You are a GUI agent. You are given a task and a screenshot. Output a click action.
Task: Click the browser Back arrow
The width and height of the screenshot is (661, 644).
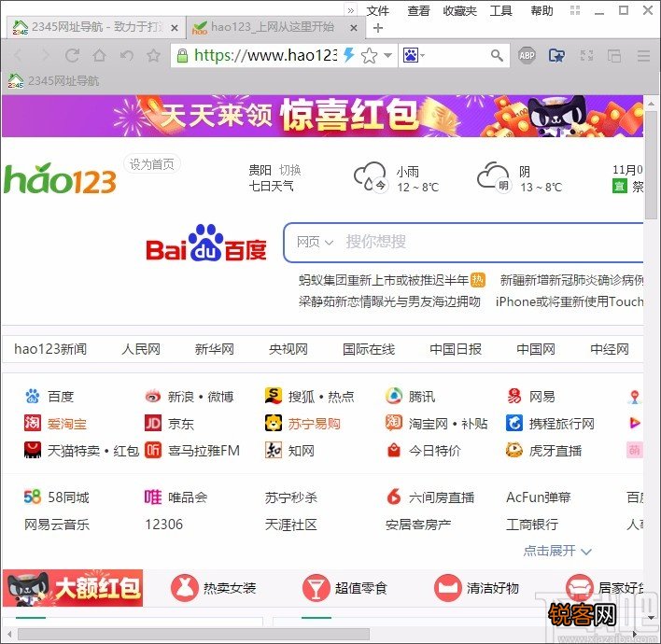click(x=18, y=55)
